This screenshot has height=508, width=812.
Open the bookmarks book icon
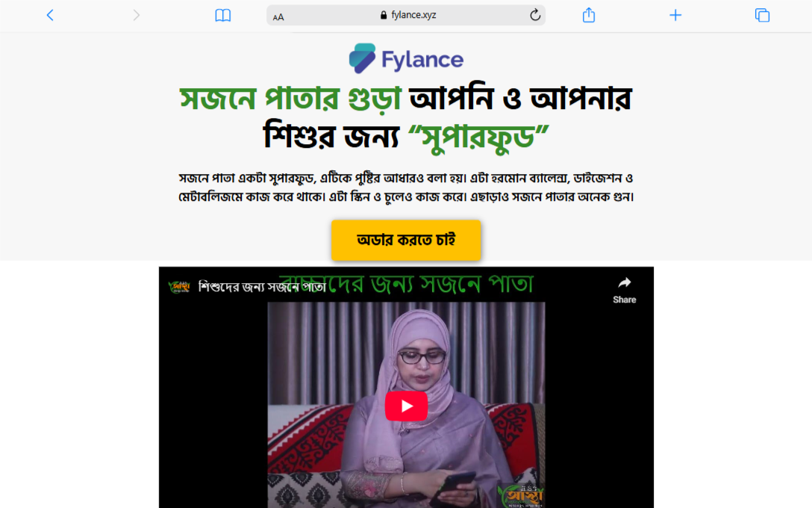(222, 16)
